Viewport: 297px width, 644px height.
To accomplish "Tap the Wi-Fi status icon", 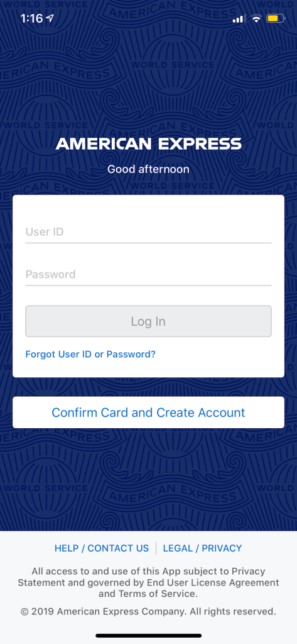I will [x=256, y=18].
